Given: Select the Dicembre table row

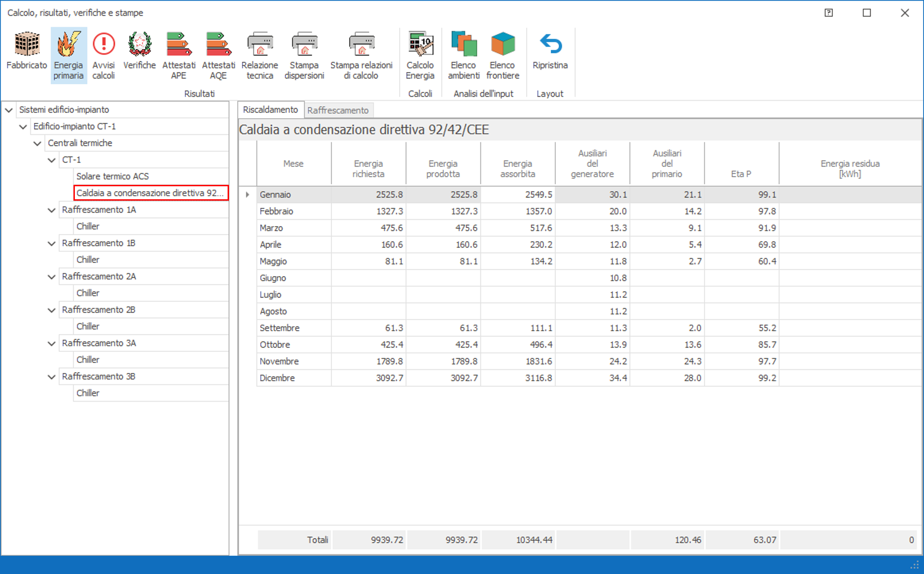Looking at the screenshot, I should (x=277, y=378).
